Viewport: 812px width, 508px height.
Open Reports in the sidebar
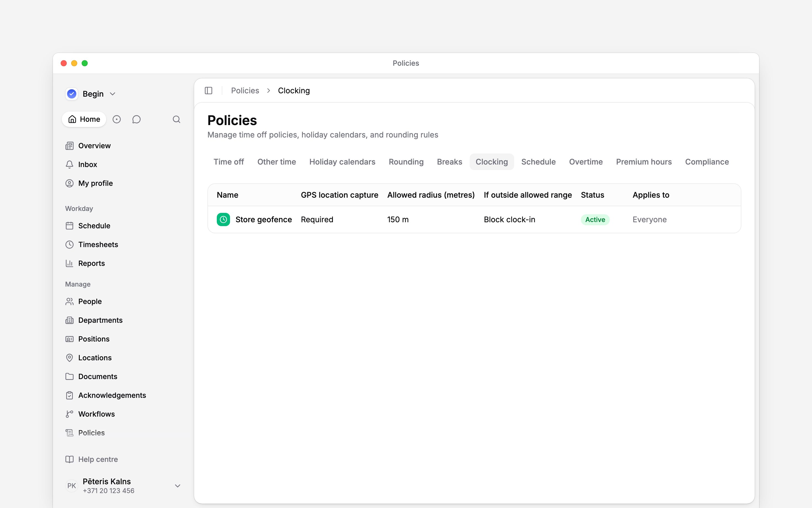(x=85, y=263)
